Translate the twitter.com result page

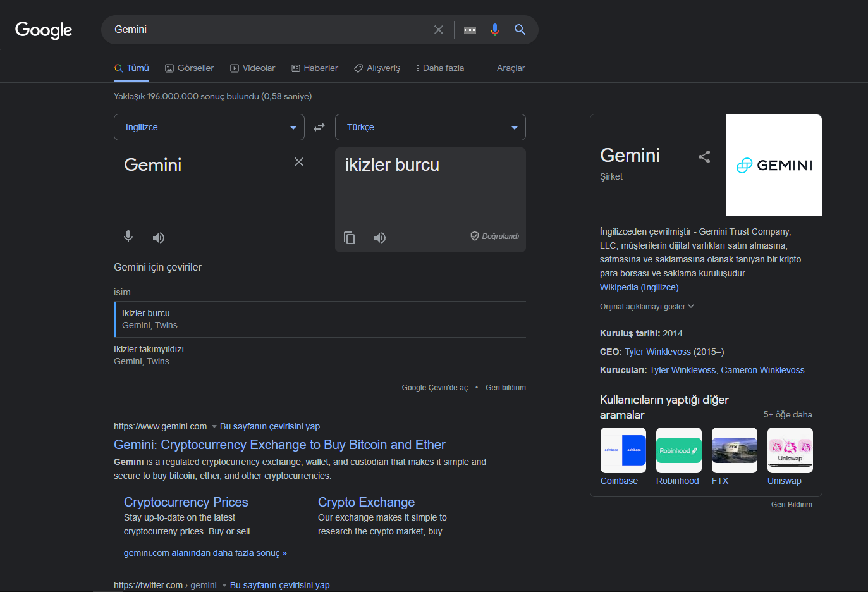coord(280,585)
